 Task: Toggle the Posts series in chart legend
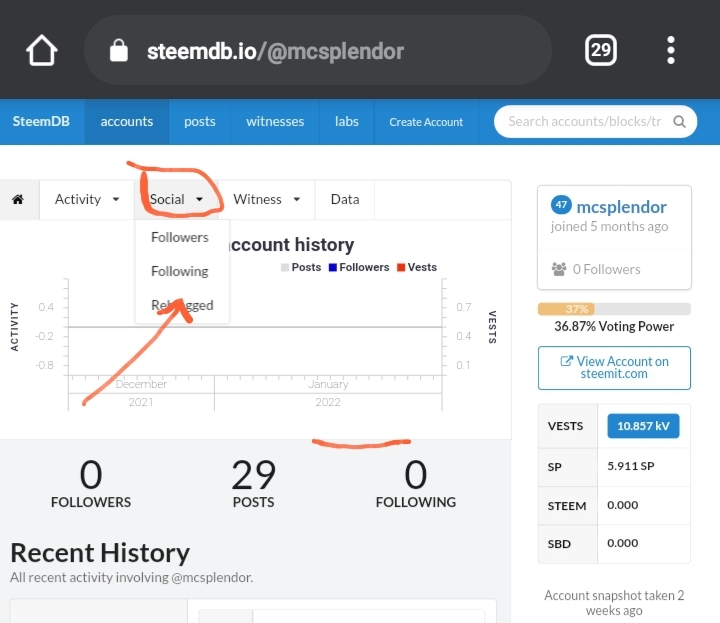point(301,267)
